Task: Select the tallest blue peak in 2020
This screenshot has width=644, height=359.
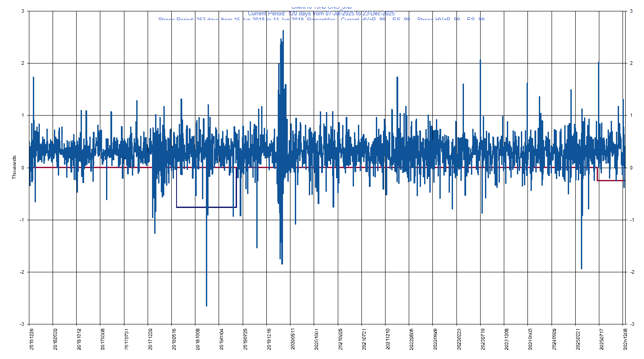Action: click(x=283, y=32)
